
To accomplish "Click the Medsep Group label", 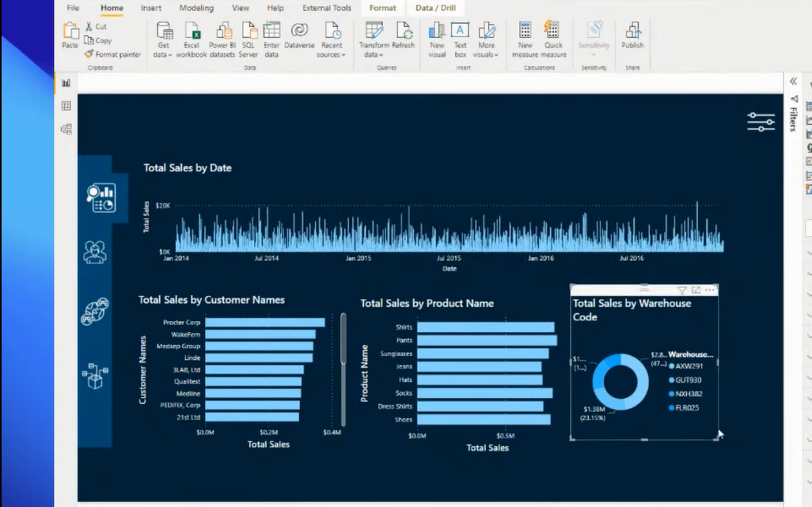I will point(178,346).
